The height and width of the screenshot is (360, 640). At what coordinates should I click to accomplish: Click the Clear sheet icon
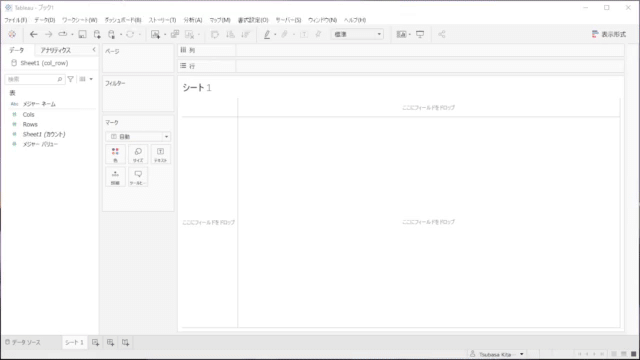(189, 34)
